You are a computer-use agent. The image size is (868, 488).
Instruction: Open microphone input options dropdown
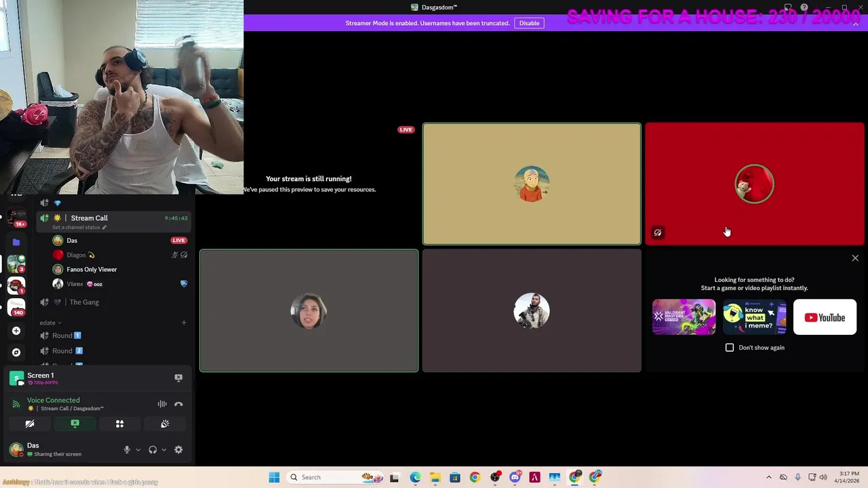tap(138, 450)
